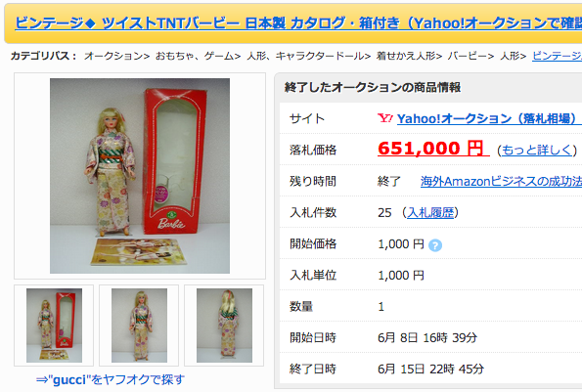Screen dimensions: 582x392
Task: Select the thumbnail with doll and red box
Action: coord(54,326)
